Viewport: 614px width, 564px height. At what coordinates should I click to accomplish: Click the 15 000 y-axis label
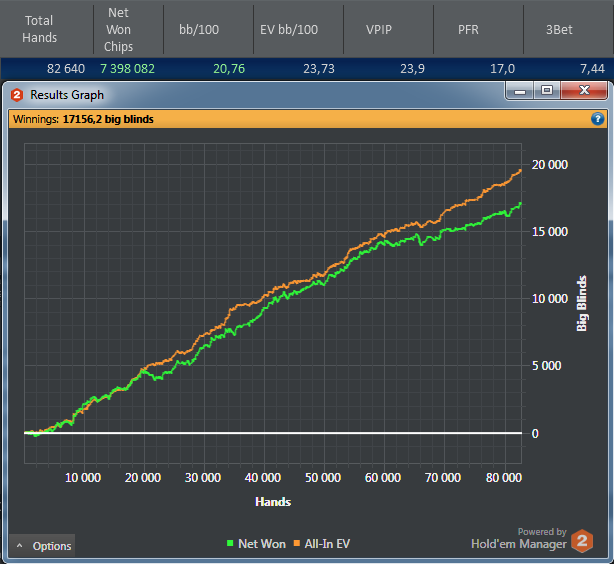pos(550,232)
